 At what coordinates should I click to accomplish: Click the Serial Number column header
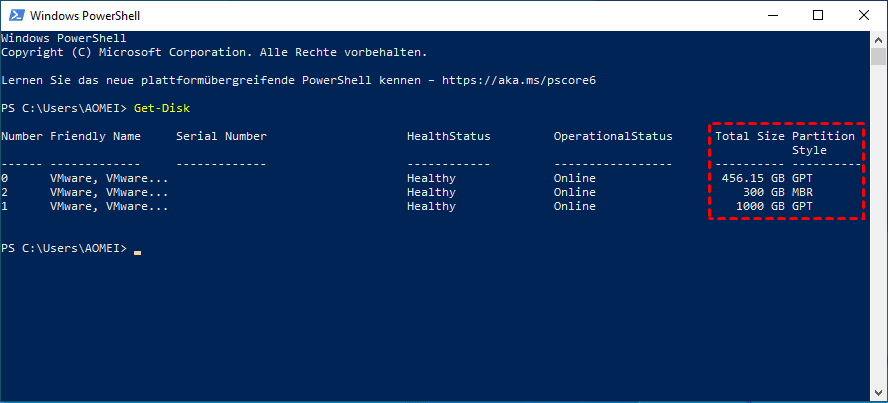click(221, 136)
